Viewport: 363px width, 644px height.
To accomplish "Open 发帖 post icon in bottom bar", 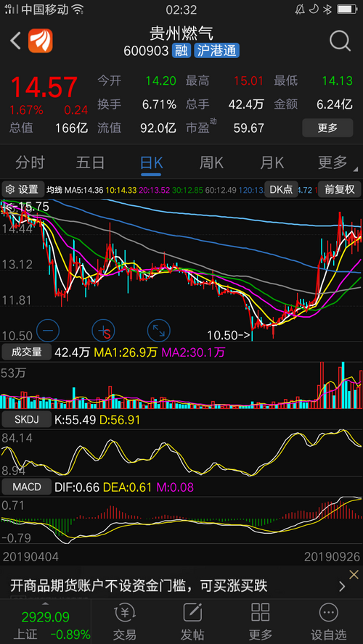I will 192,622.
